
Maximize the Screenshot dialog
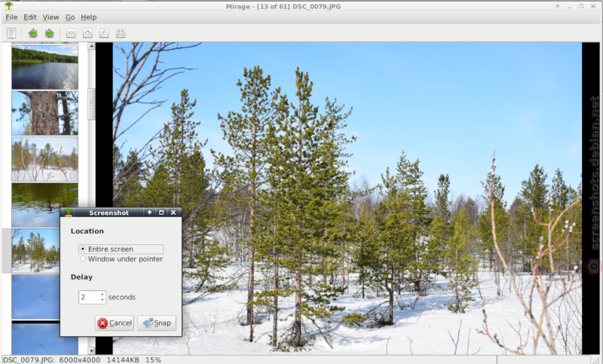tap(161, 213)
